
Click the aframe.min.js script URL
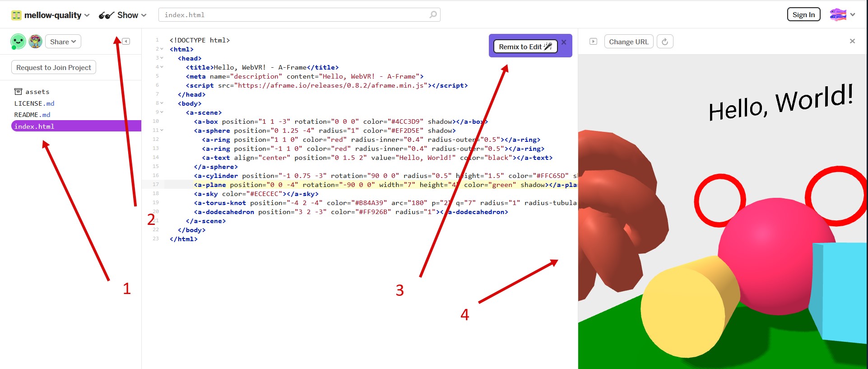click(x=332, y=85)
